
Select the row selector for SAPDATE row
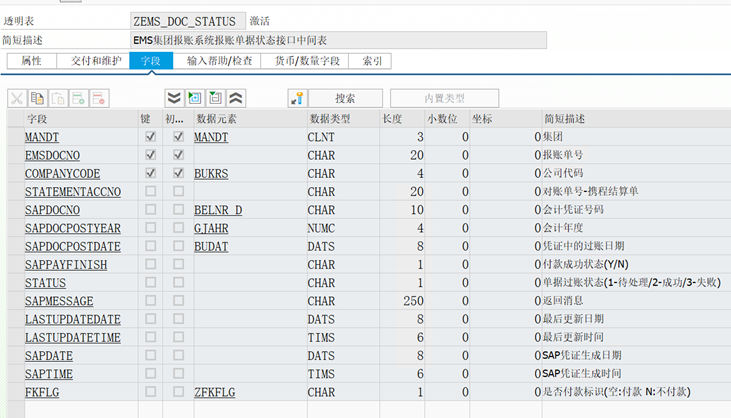point(16,356)
